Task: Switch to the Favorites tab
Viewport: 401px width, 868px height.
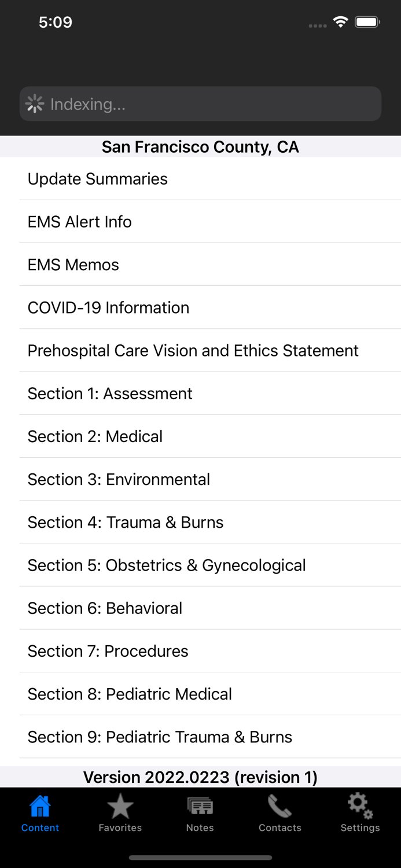Action: 120,813
